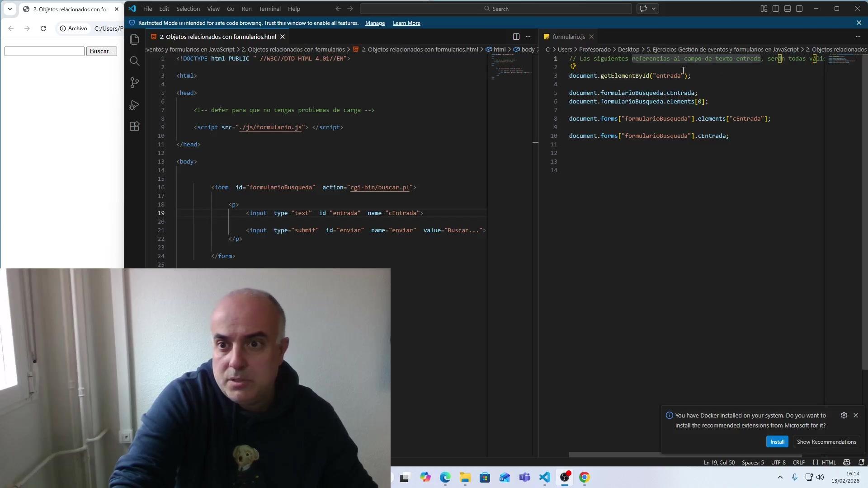The height and width of the screenshot is (488, 868).
Task: Change the CRLF end-of-line sequence
Action: coord(799,462)
